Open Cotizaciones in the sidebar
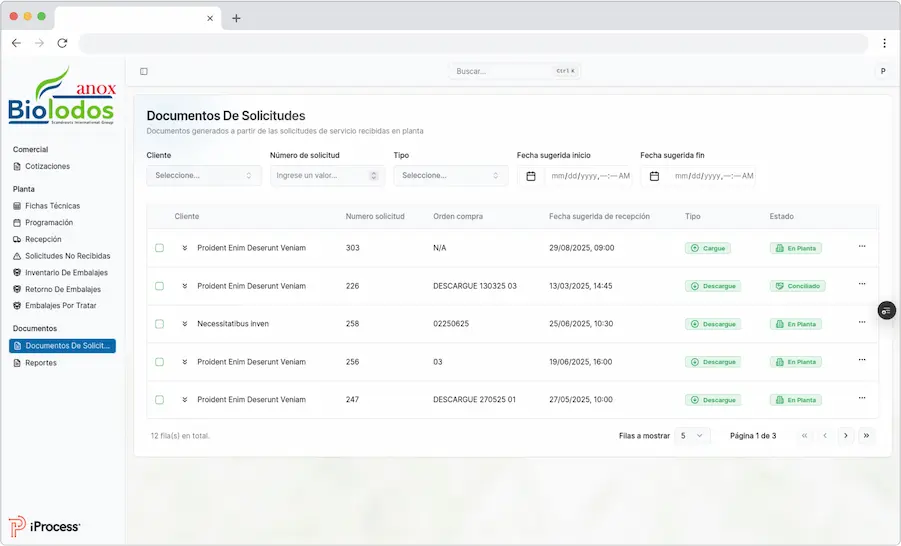 coord(47,166)
